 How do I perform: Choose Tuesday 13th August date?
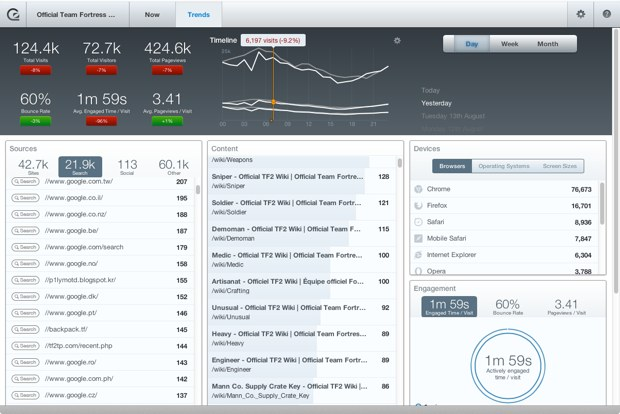tap(453, 116)
